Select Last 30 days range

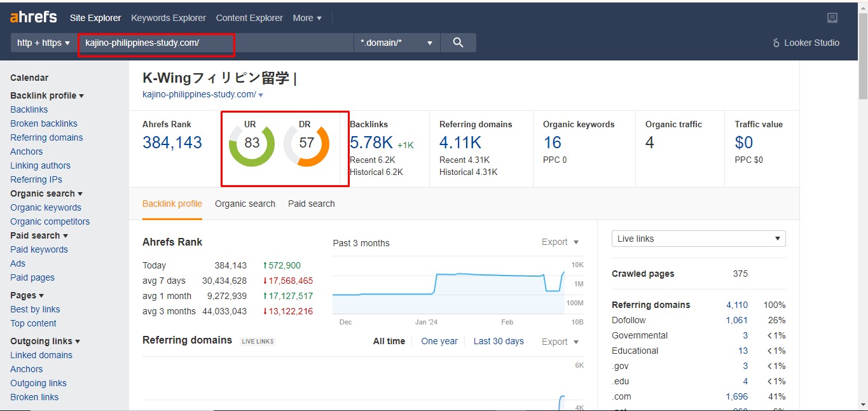pos(499,341)
